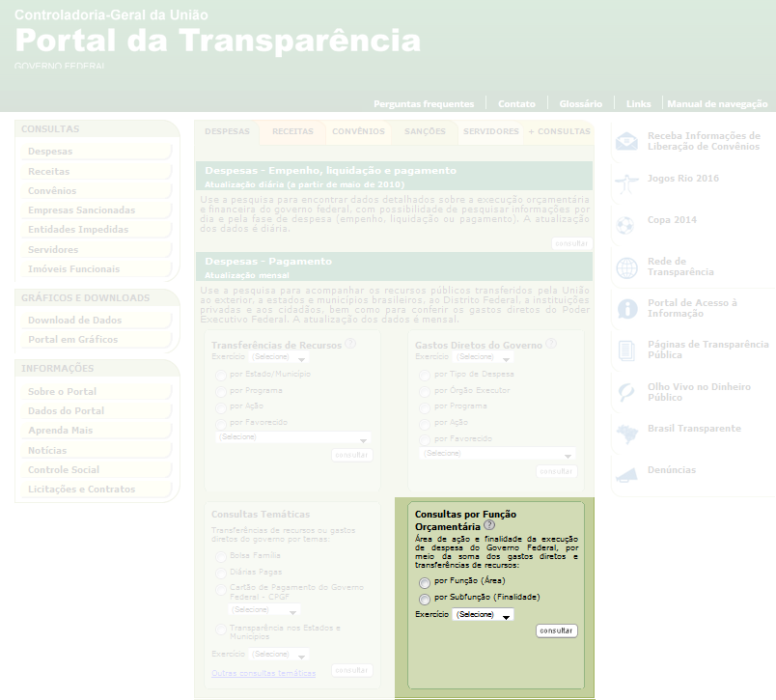Click the Copa 2014 soccer ball icon
776x700 pixels.
pyautogui.click(x=627, y=223)
